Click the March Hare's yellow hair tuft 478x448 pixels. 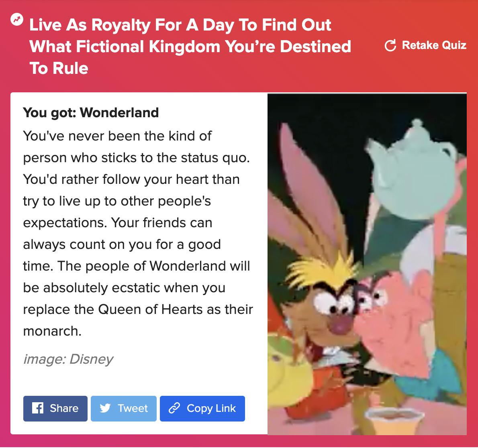[x=323, y=270]
